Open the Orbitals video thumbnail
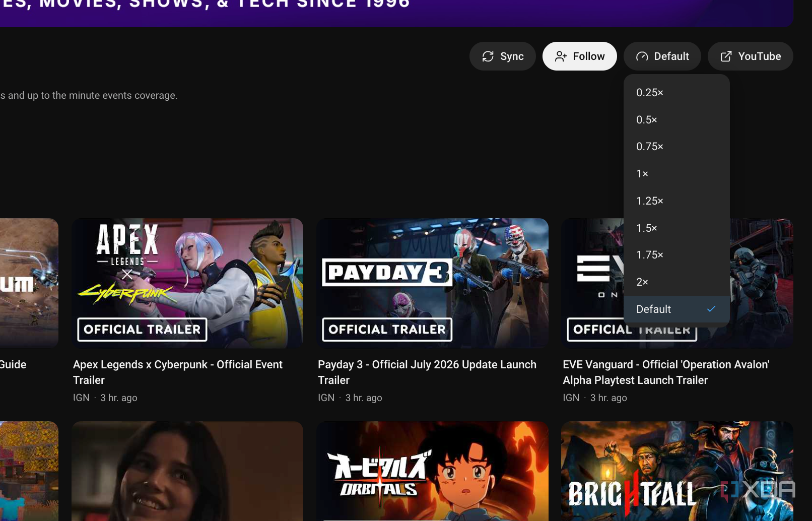The image size is (812, 521). click(433, 471)
